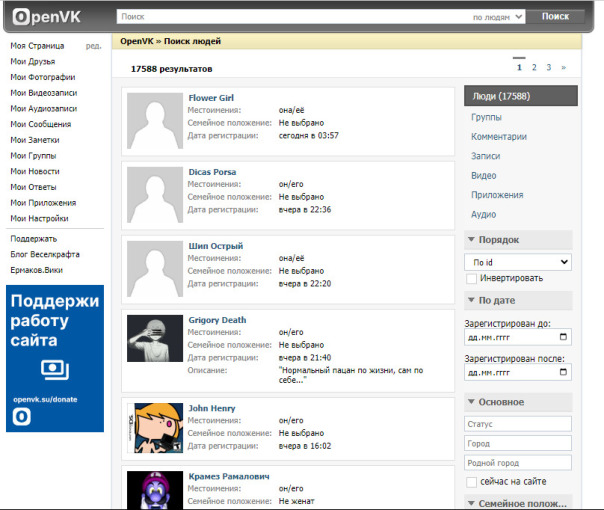Viewport: 604px width, 510px height.
Task: Click the donate banner on the left
Action: pos(55,359)
